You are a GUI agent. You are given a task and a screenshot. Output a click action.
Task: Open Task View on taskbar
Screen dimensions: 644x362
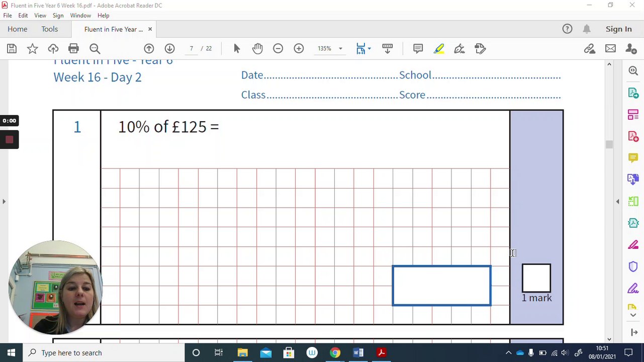tap(219, 353)
